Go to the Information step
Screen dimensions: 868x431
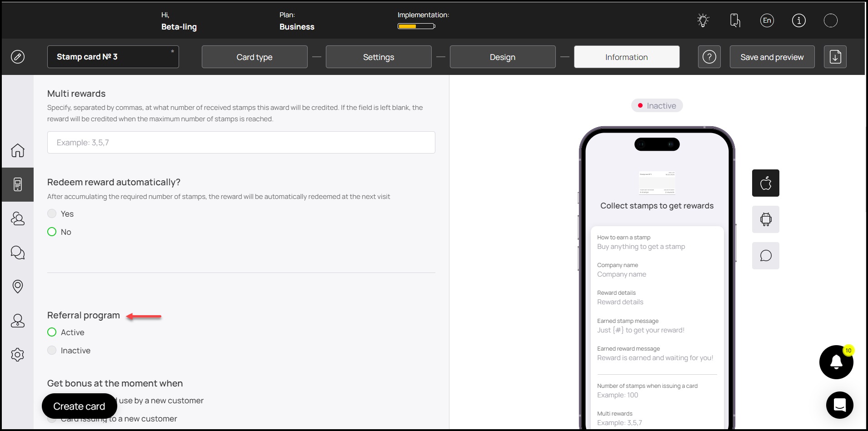tap(627, 57)
